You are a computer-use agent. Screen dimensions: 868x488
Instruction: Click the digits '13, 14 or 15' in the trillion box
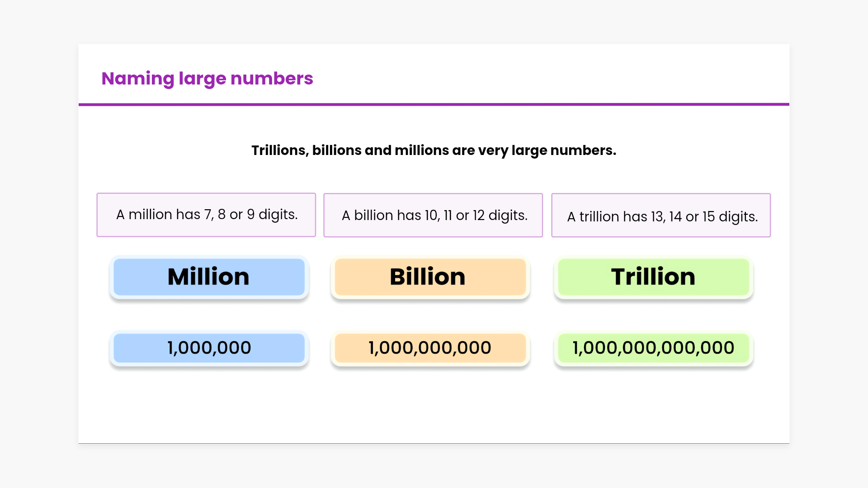coord(683,216)
